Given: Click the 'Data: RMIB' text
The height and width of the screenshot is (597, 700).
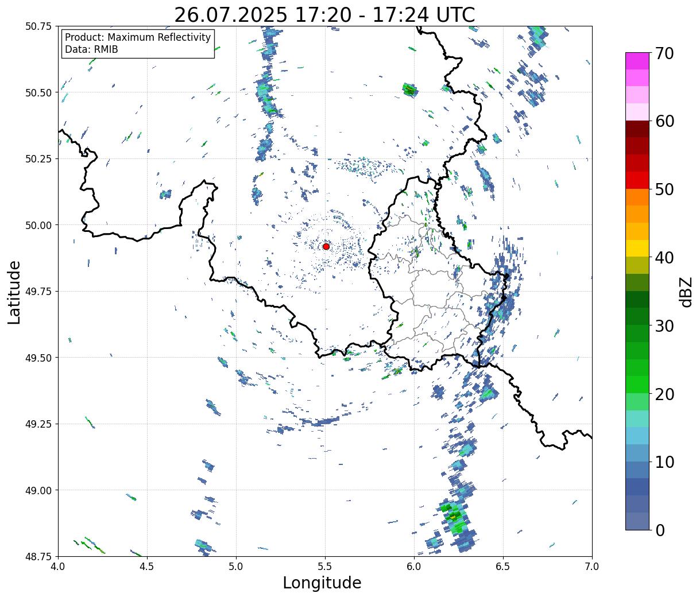Looking at the screenshot, I should [x=91, y=50].
